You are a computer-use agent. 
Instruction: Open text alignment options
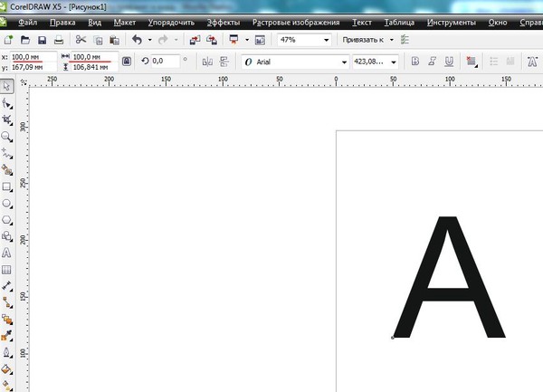471,62
